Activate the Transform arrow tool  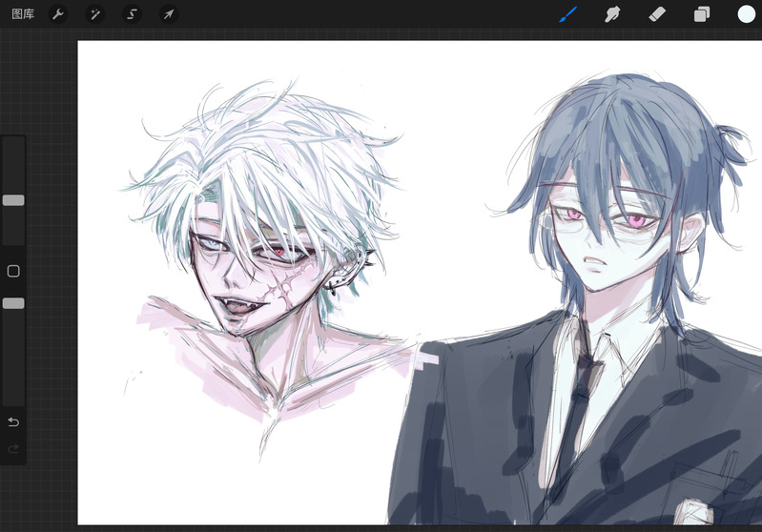[x=169, y=14]
